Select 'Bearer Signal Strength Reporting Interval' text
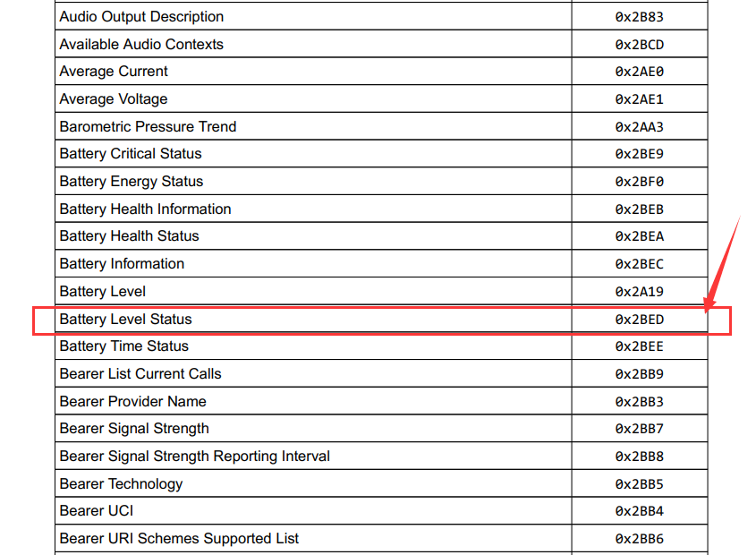Image resolution: width=756 pixels, height=555 pixels. pyautogui.click(x=195, y=456)
